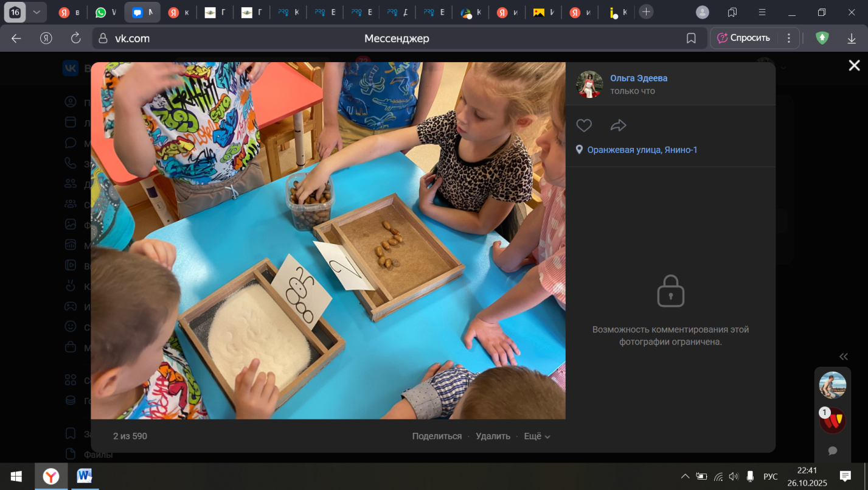Image resolution: width=868 pixels, height=490 pixels.
Task: Click the Удалить button
Action: click(x=493, y=436)
